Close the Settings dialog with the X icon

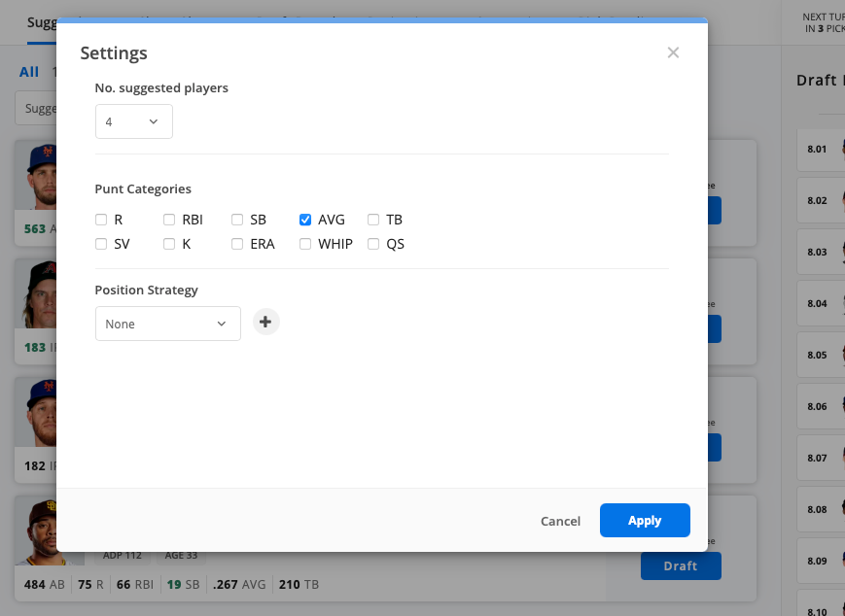(673, 52)
